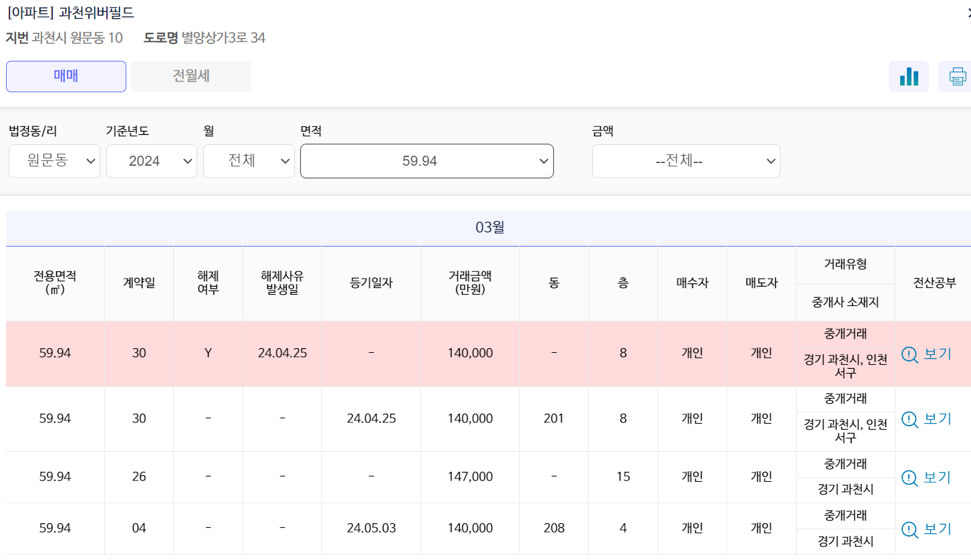
Task: Click the 매도자 column header
Action: pos(761,283)
